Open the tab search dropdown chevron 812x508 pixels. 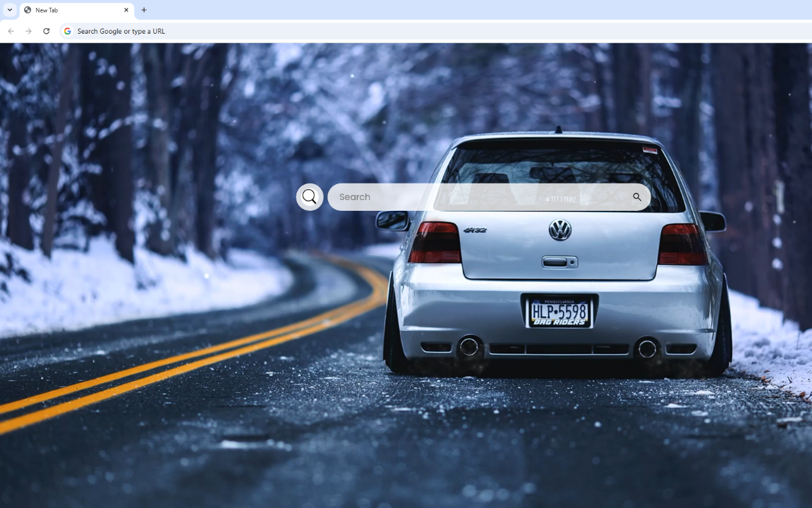click(x=9, y=10)
